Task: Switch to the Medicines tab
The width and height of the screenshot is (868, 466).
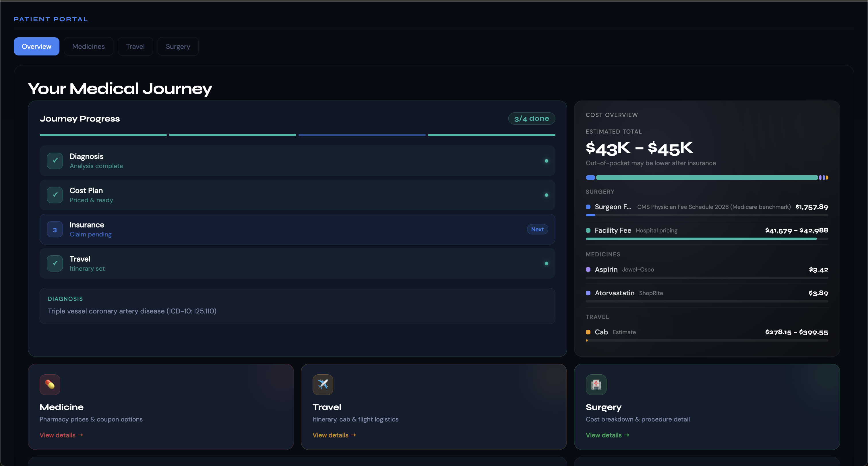Action: coord(88,47)
